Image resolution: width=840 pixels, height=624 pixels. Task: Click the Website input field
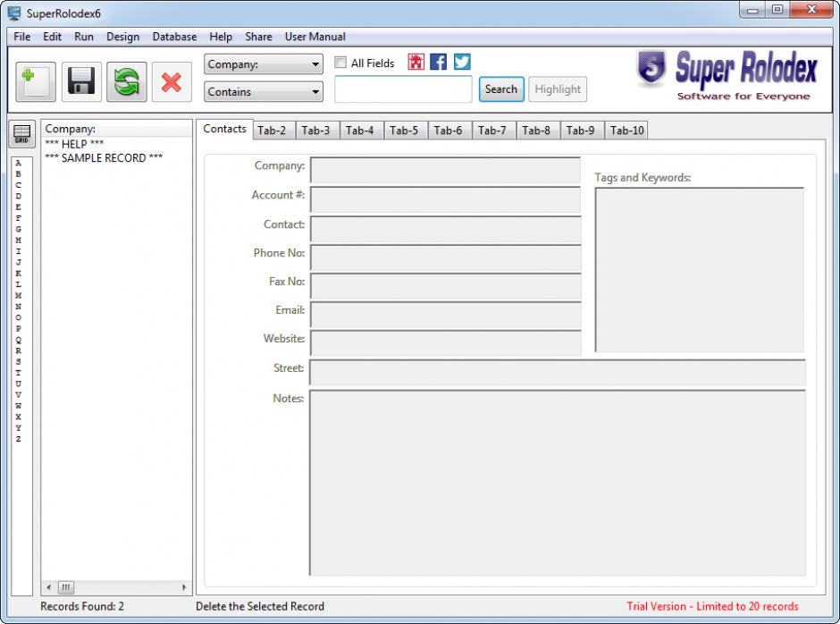[446, 343]
